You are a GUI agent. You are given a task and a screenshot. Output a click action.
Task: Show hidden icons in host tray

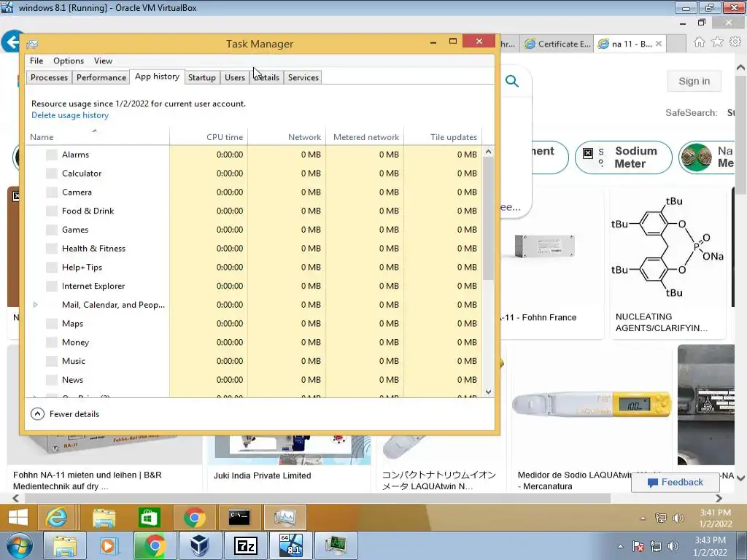point(620,546)
